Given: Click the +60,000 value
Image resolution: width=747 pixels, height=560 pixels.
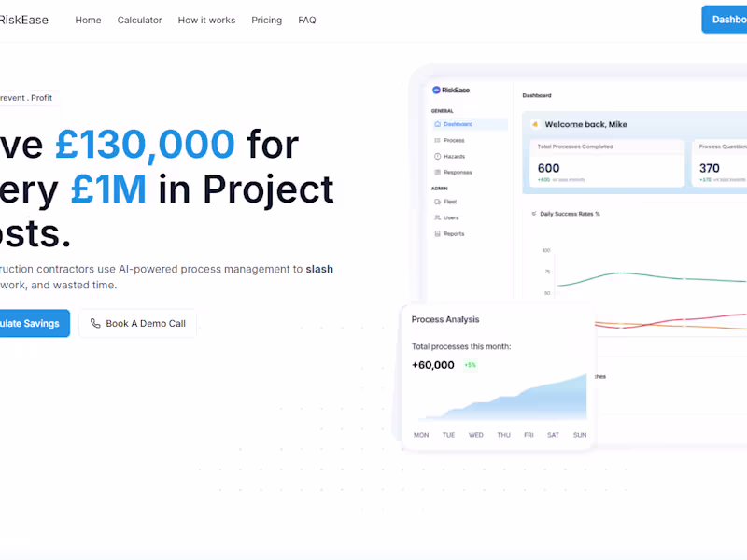Looking at the screenshot, I should tap(433, 365).
